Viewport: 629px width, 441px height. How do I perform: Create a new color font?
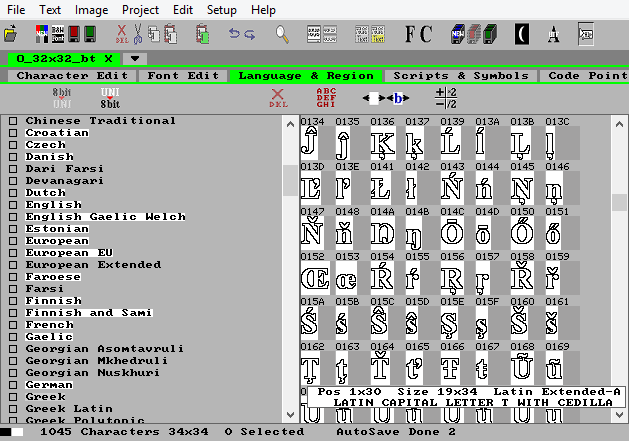(42, 34)
